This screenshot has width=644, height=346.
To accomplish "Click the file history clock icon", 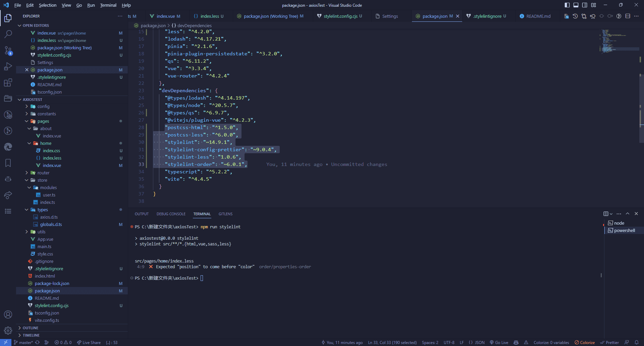I will 575,16.
